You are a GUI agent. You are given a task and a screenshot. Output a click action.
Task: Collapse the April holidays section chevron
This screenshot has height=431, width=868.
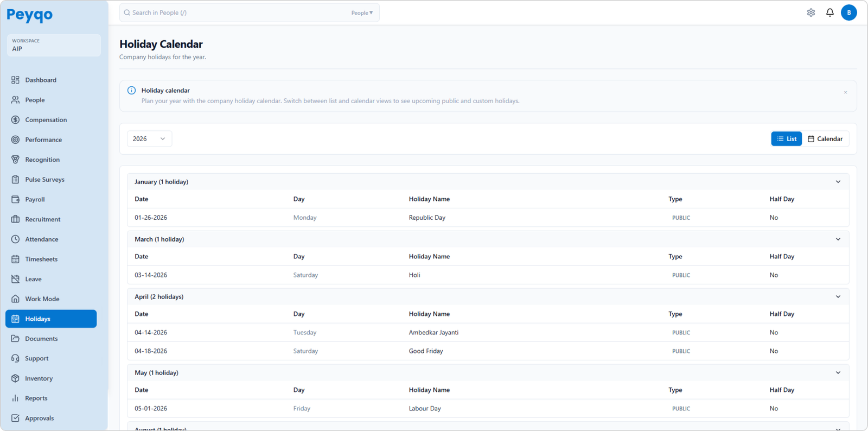838,297
